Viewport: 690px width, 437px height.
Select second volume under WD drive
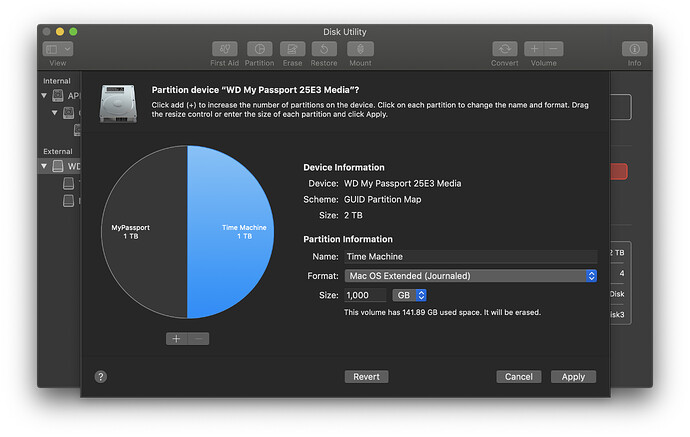[x=68, y=201]
